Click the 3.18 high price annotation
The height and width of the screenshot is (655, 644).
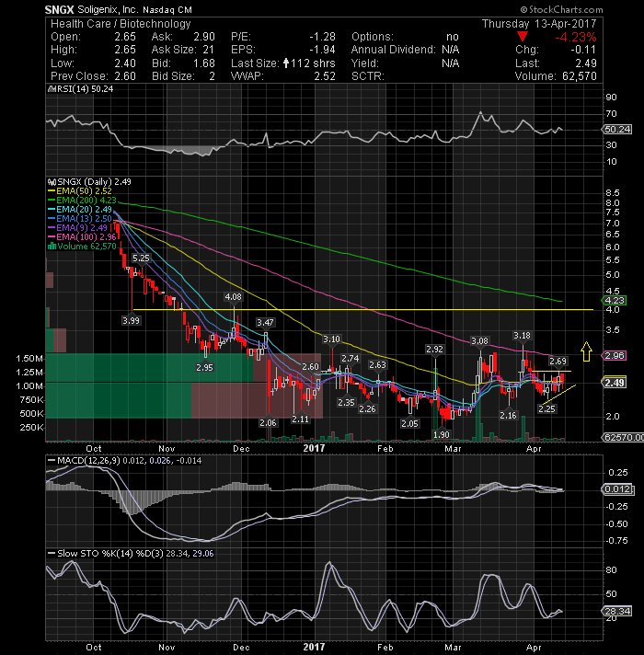(x=522, y=335)
